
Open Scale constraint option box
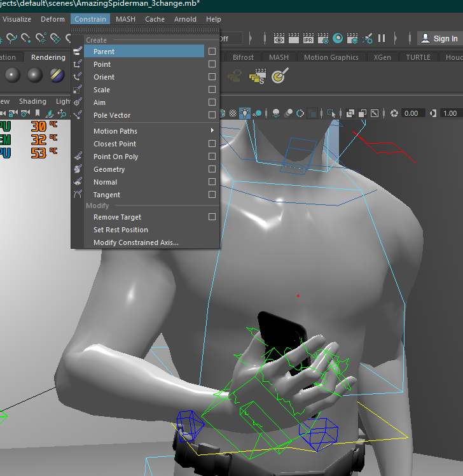click(x=212, y=90)
